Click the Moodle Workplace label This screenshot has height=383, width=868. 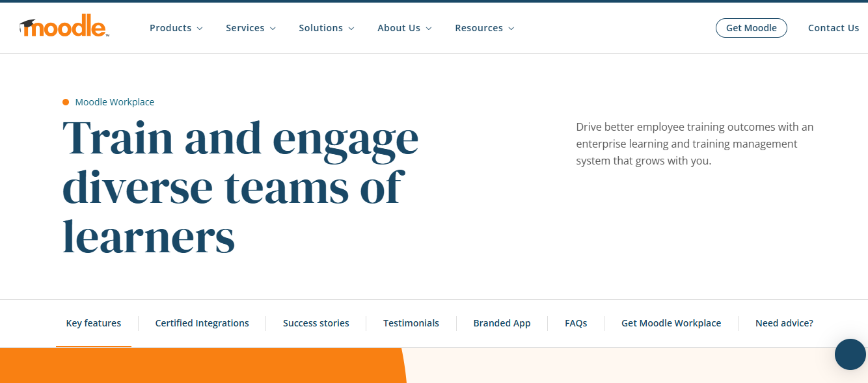tap(114, 101)
